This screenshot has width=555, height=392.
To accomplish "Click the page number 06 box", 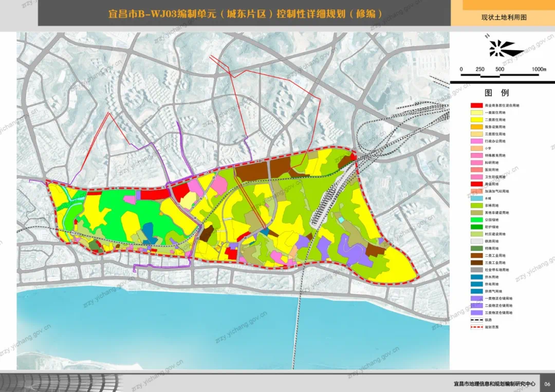I will tap(547, 383).
